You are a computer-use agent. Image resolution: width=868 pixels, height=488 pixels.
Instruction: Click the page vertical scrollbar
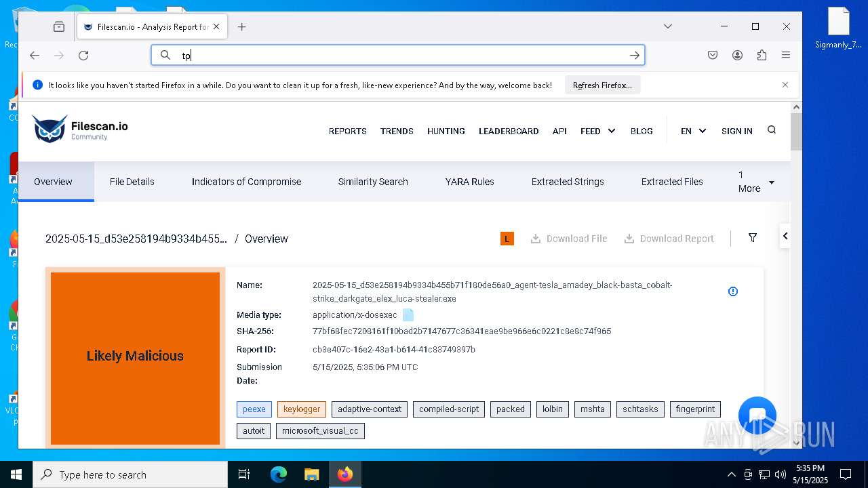click(797, 133)
